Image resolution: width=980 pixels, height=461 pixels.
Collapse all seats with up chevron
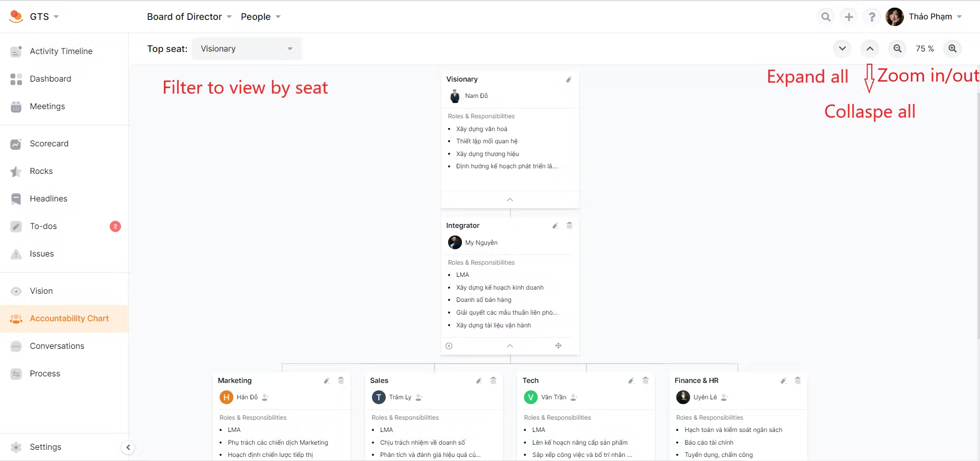coord(870,48)
